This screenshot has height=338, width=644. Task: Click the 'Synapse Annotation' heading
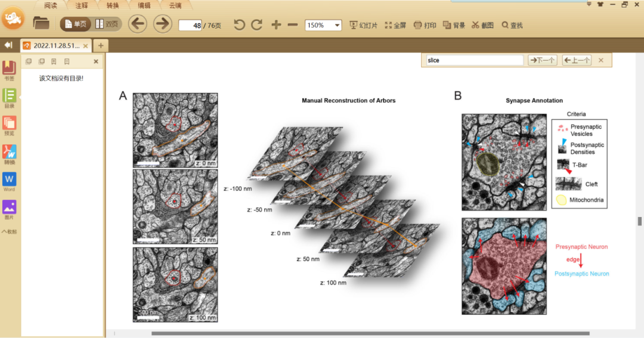coord(534,101)
